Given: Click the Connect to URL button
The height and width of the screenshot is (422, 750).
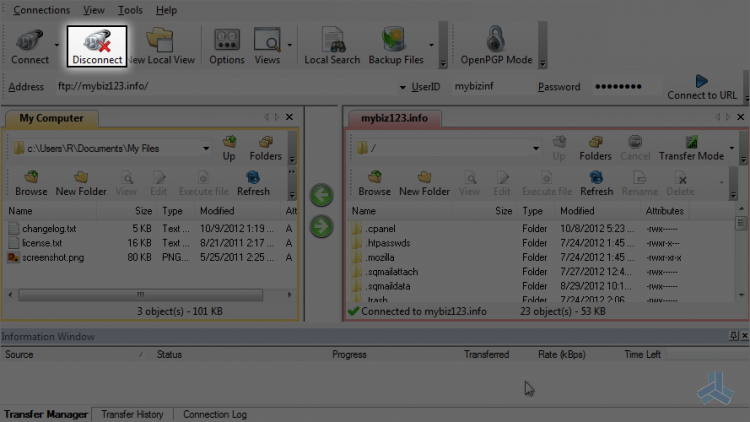Looking at the screenshot, I should pos(702,87).
